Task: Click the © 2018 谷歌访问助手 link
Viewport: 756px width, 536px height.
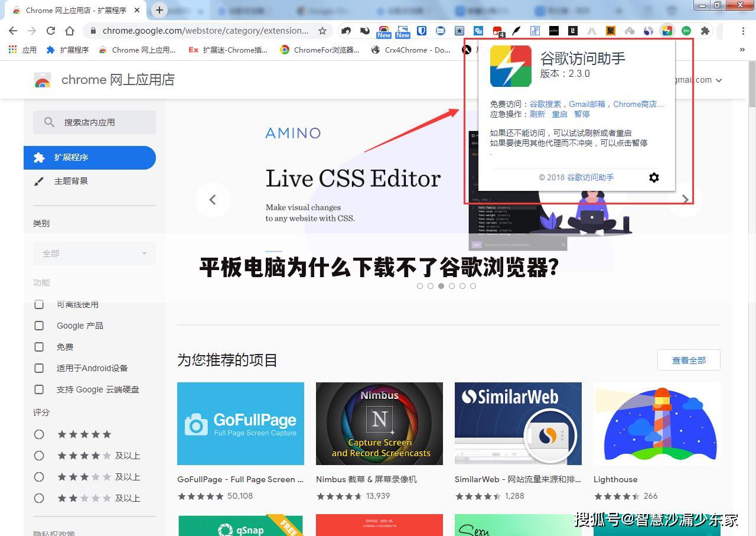Action: (576, 177)
